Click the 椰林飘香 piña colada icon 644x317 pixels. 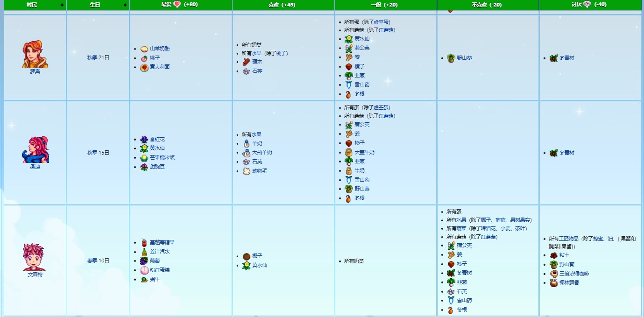pos(553,282)
